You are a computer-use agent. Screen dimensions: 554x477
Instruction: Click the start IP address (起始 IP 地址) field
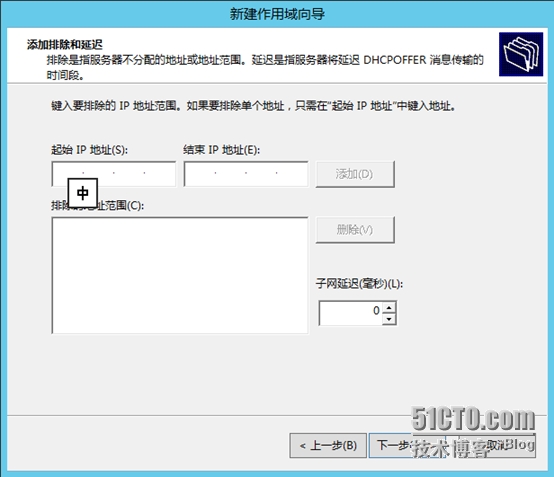click(x=113, y=173)
